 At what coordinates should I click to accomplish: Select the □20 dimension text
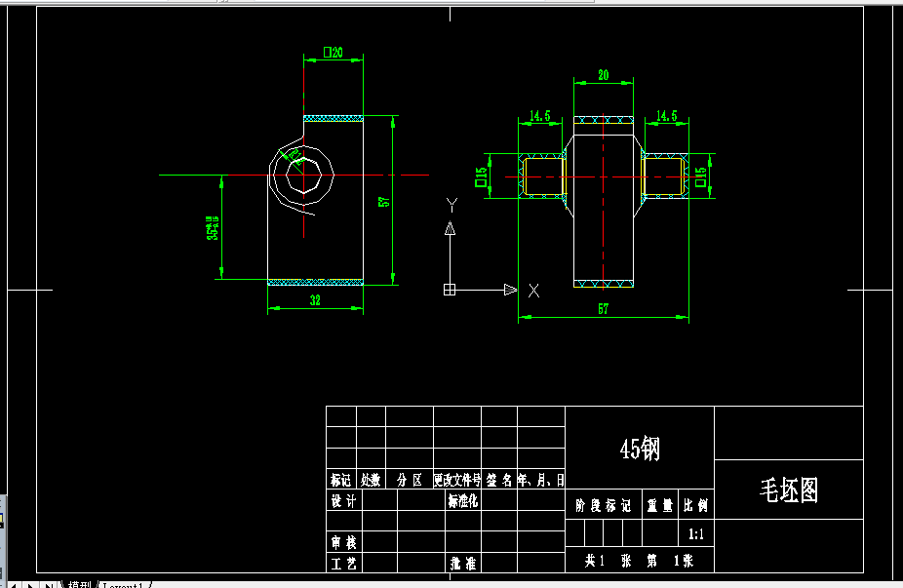(x=333, y=53)
